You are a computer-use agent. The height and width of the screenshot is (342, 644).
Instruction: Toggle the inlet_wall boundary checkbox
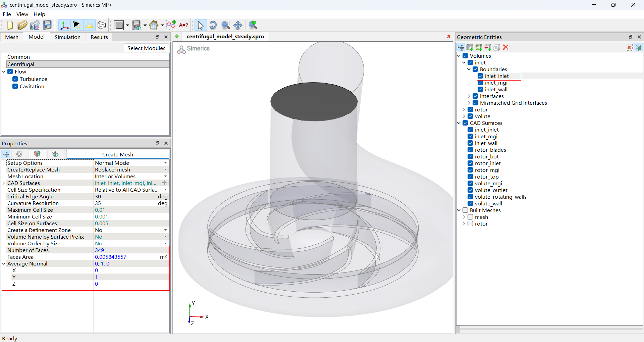pyautogui.click(x=480, y=90)
